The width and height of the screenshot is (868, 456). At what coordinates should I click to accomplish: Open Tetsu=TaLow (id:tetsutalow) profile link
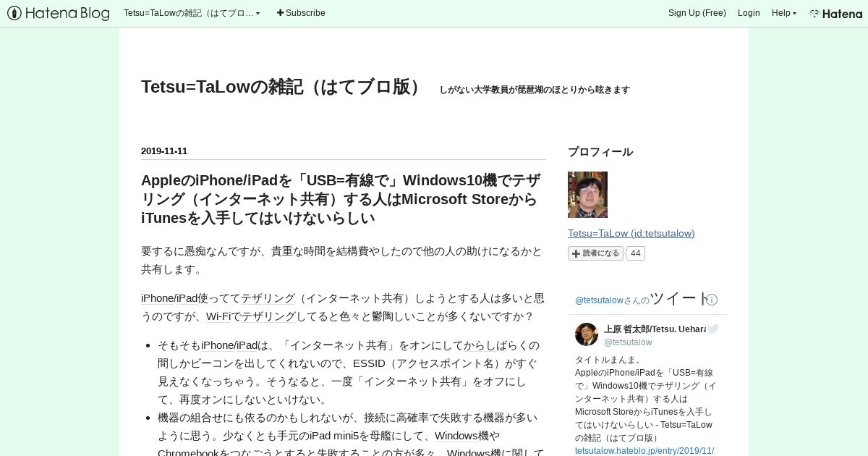click(x=631, y=233)
